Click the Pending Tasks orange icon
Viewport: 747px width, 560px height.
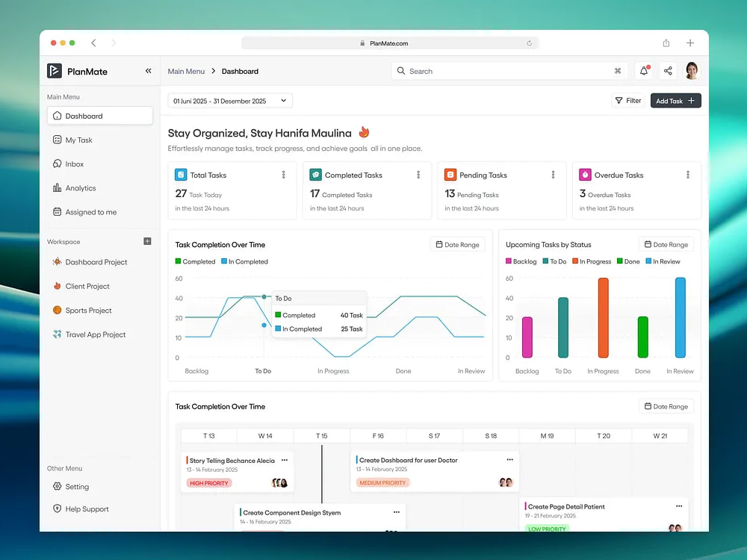point(450,175)
